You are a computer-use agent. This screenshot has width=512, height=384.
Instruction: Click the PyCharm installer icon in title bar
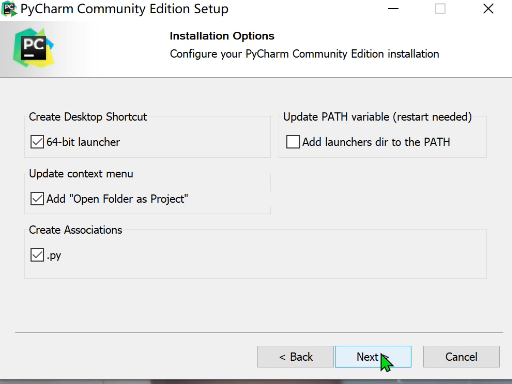9,9
